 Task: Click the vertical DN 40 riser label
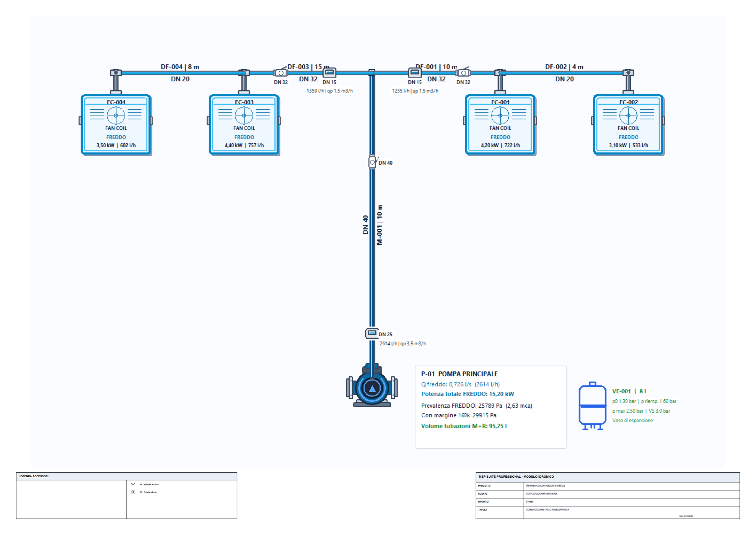(x=365, y=225)
